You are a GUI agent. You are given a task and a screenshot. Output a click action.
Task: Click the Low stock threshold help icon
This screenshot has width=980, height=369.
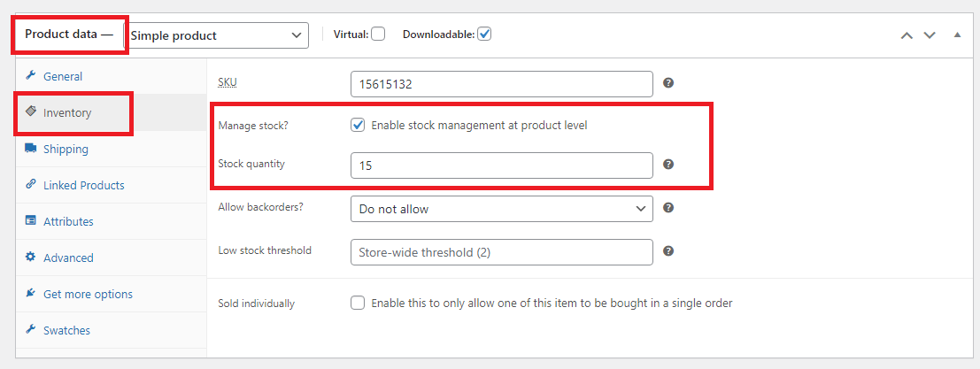[x=668, y=251]
